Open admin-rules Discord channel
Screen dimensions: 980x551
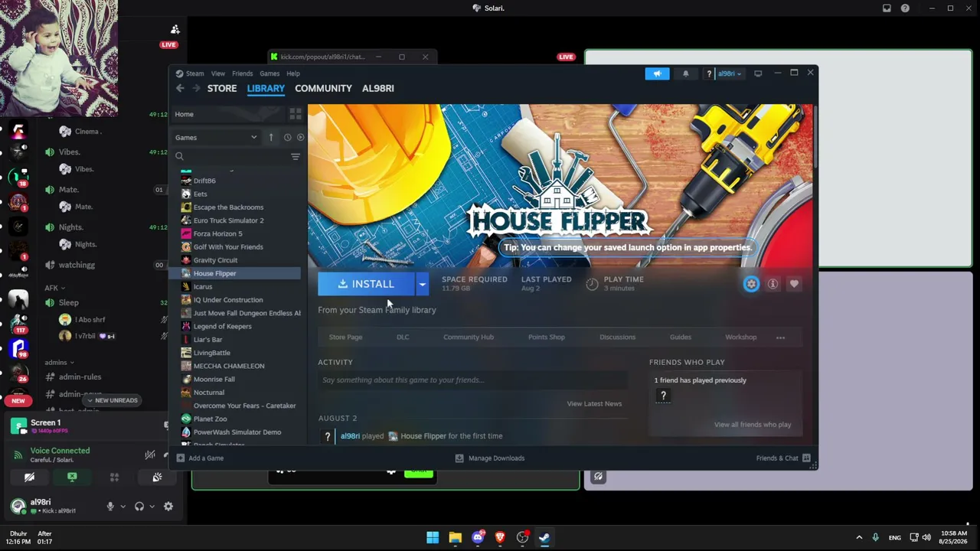click(x=80, y=377)
